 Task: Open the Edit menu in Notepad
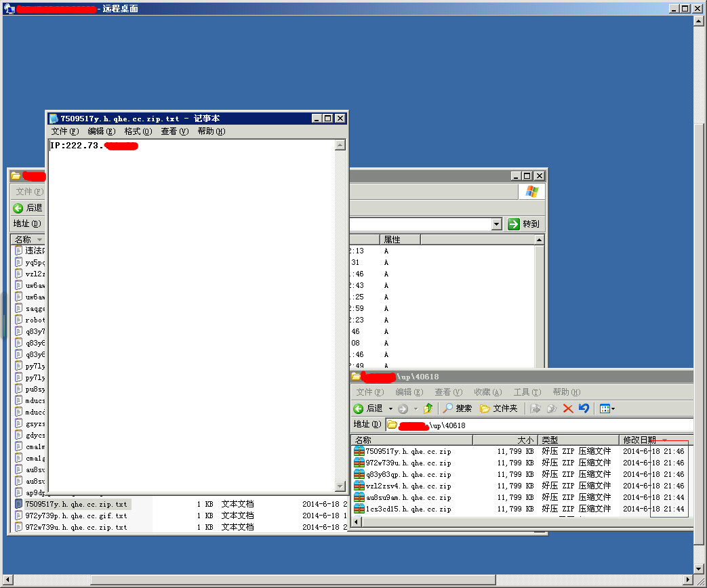coord(102,131)
